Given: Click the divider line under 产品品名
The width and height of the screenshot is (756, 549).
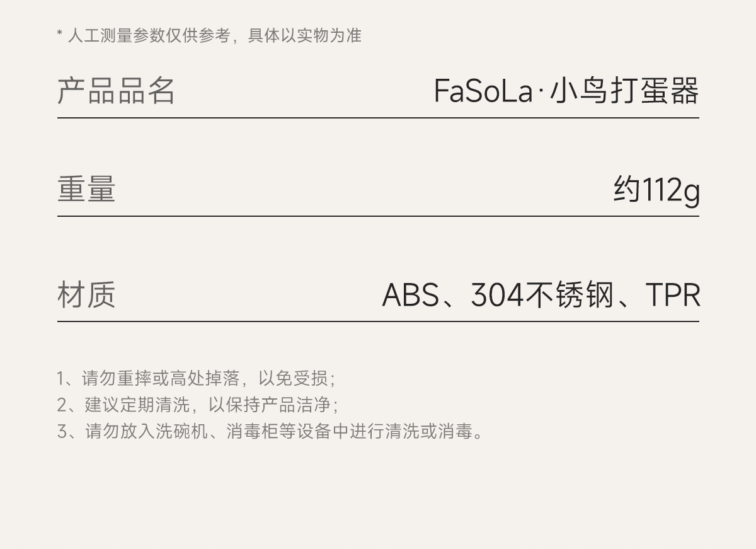Looking at the screenshot, I should (378, 118).
